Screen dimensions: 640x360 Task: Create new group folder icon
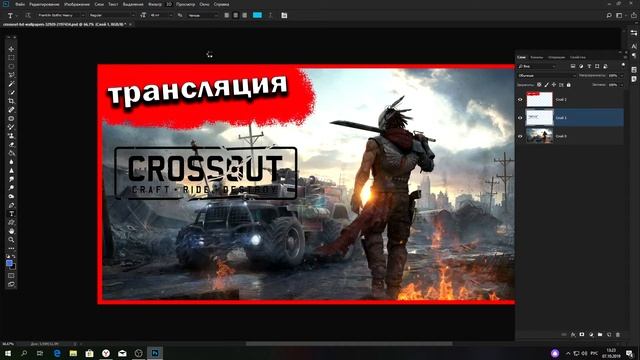coord(600,335)
